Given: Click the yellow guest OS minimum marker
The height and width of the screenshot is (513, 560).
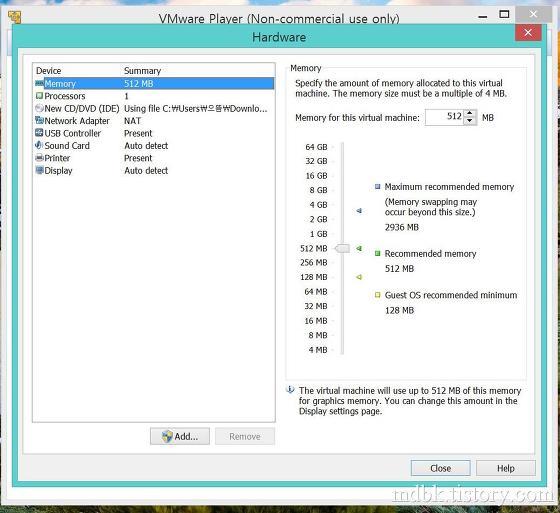Looking at the screenshot, I should click(359, 277).
